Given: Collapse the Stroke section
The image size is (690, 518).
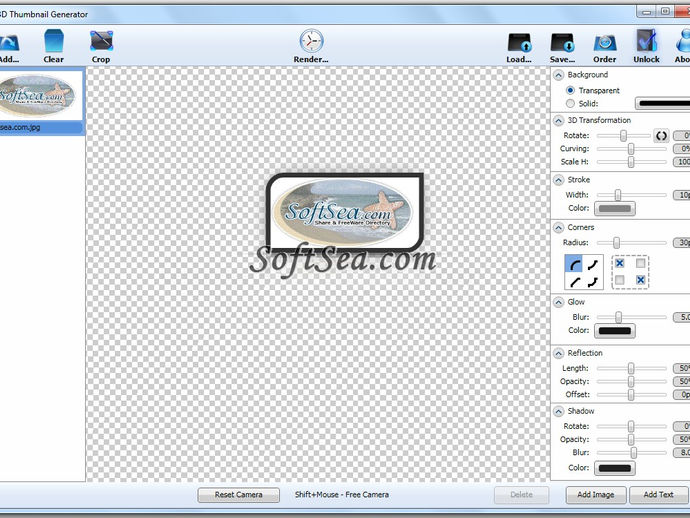Looking at the screenshot, I should [558, 180].
